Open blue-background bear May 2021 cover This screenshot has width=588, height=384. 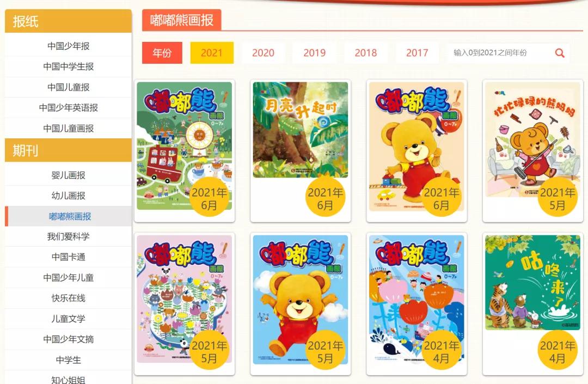point(301,300)
